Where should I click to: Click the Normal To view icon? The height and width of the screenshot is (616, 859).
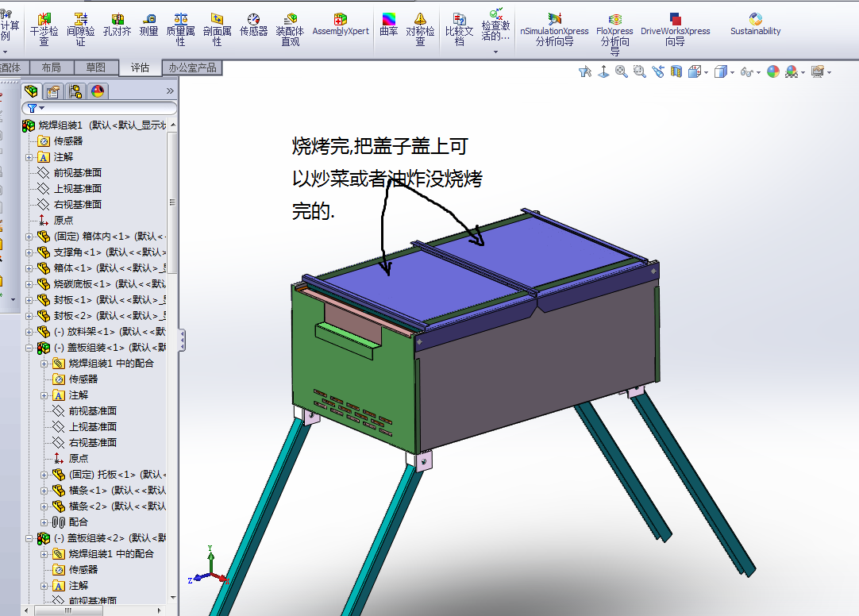pos(603,71)
